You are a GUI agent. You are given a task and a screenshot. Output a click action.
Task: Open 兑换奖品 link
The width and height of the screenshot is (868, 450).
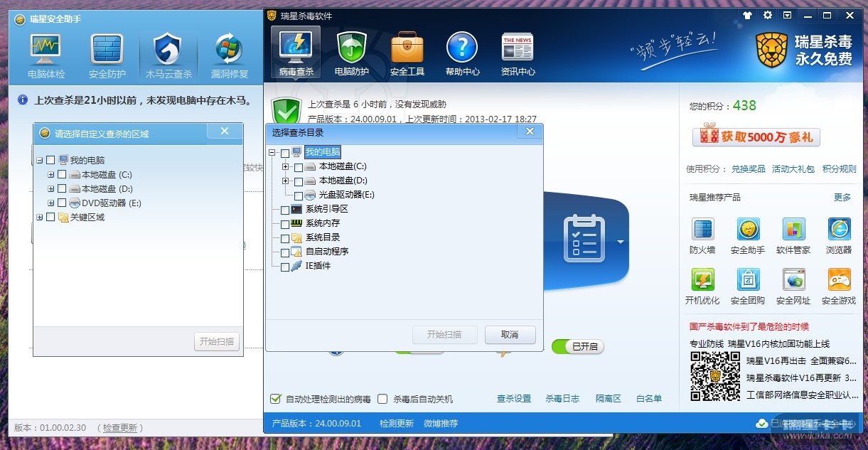(749, 169)
